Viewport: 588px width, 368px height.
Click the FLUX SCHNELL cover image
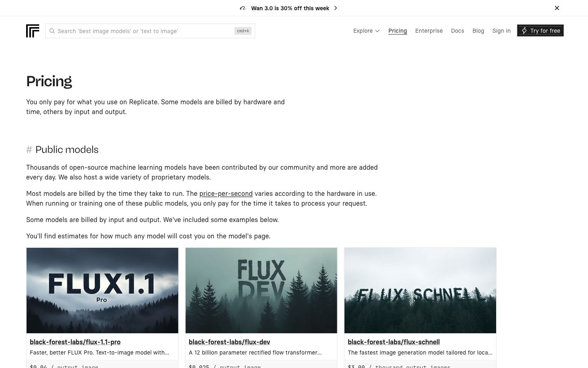pos(420,290)
